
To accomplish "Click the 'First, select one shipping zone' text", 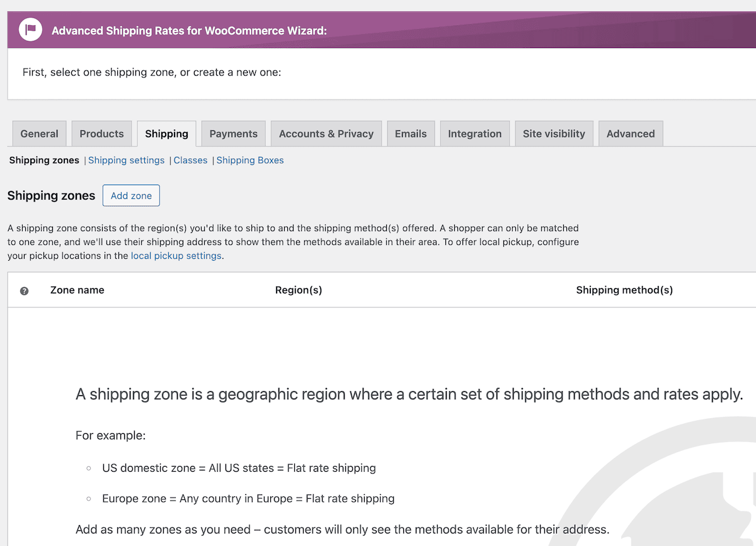I will (152, 72).
